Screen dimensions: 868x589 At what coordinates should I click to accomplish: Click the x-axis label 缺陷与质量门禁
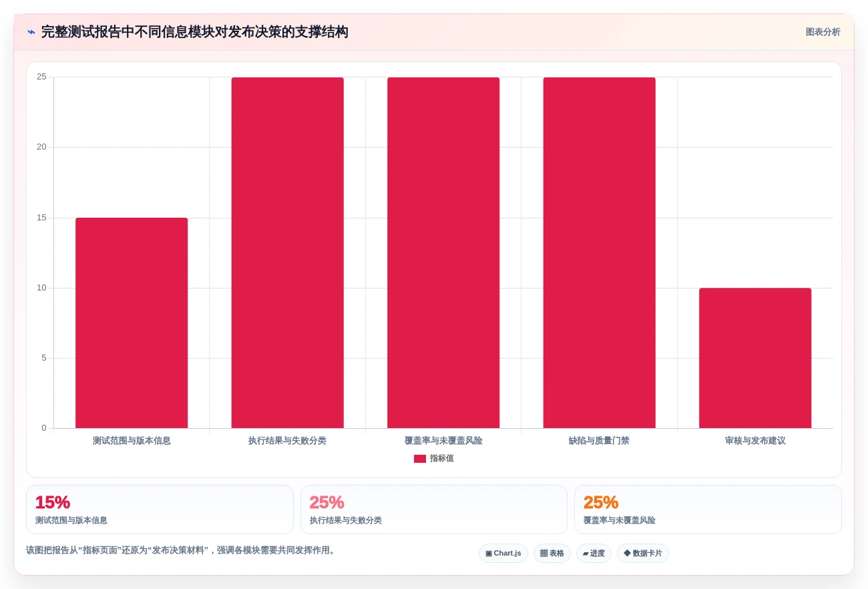(600, 441)
